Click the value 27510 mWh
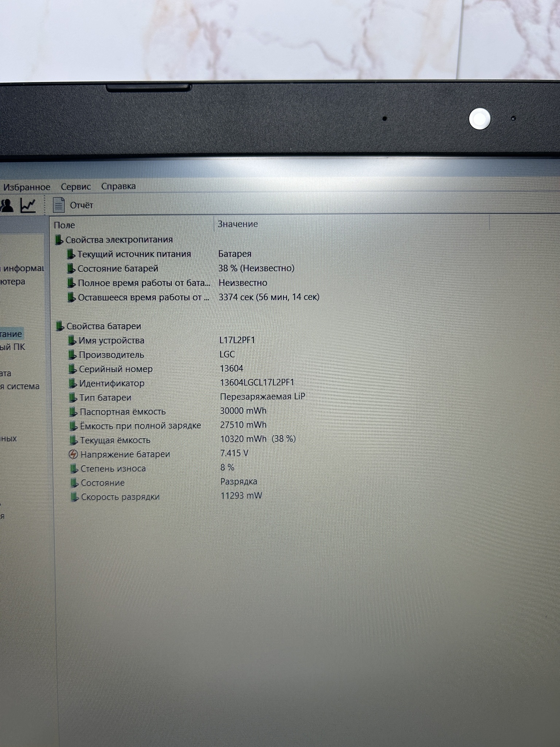 [x=243, y=425]
